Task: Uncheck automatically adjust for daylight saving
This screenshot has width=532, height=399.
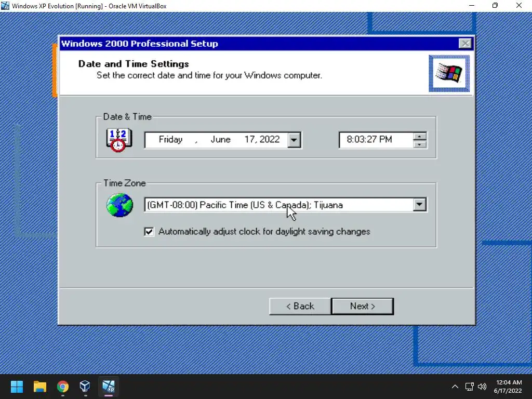Action: [x=149, y=232]
